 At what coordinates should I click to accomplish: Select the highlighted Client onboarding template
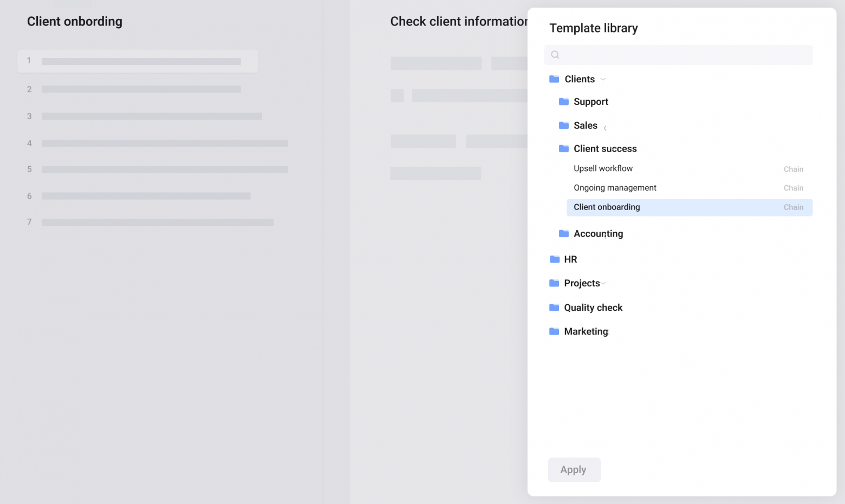690,207
